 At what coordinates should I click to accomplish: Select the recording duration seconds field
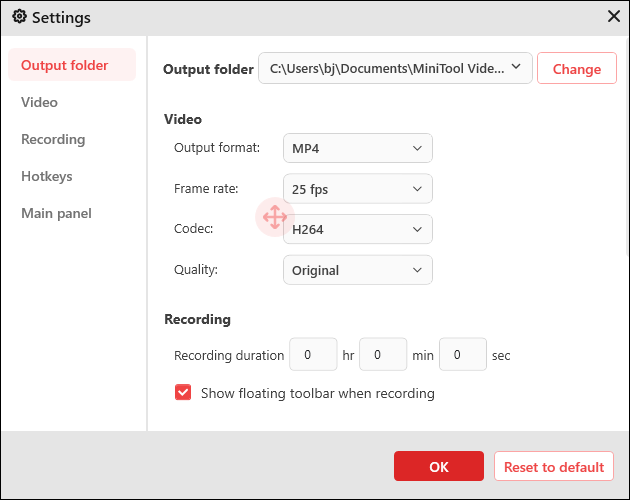pyautogui.click(x=463, y=355)
